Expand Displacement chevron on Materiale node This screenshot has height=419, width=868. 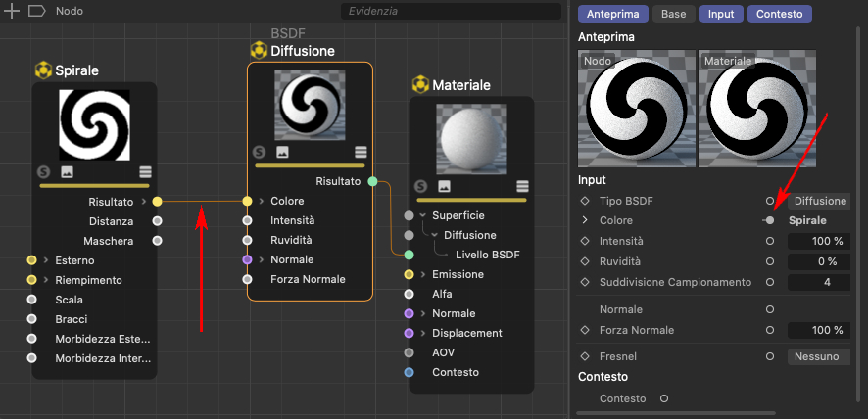(x=422, y=333)
